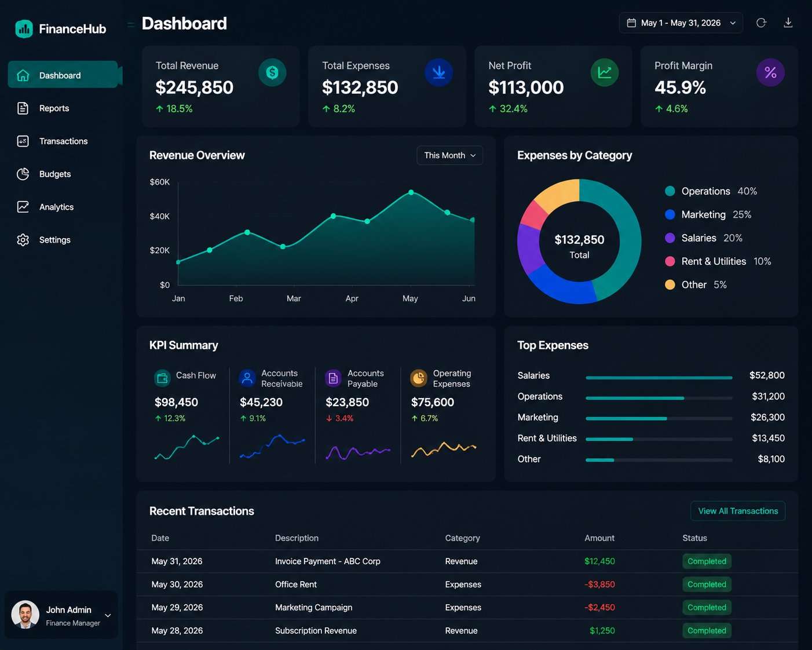Image resolution: width=812 pixels, height=650 pixels.
Task: Click the $98,450 Cash Flow value
Action: click(177, 402)
